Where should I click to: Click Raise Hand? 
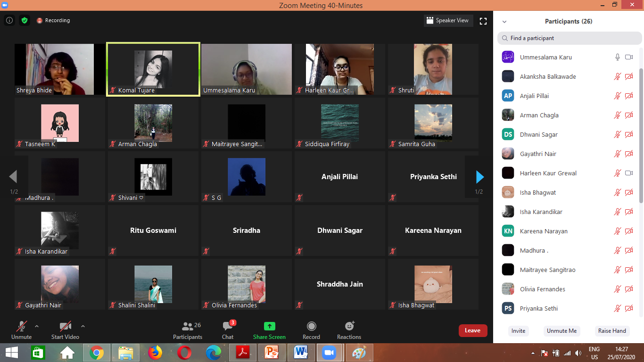point(611,331)
